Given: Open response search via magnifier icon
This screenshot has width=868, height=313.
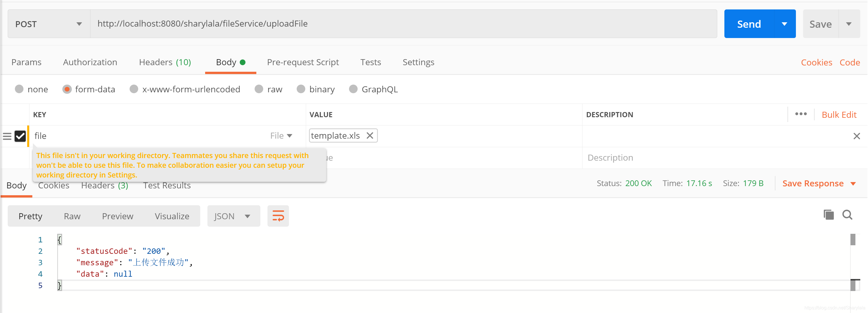Looking at the screenshot, I should coord(847,215).
